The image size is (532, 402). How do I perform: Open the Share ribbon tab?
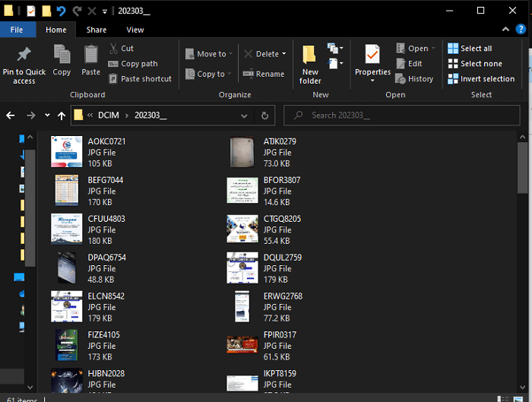pos(97,30)
